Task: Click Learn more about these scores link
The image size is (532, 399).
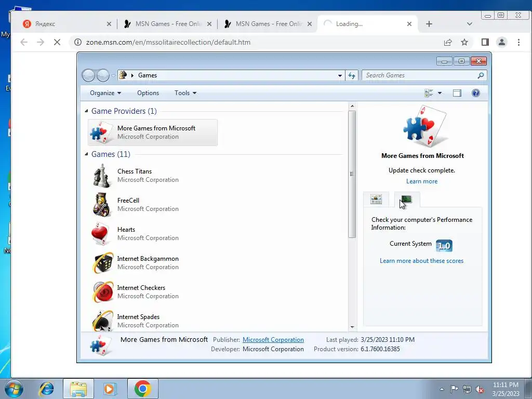Action: tap(421, 261)
